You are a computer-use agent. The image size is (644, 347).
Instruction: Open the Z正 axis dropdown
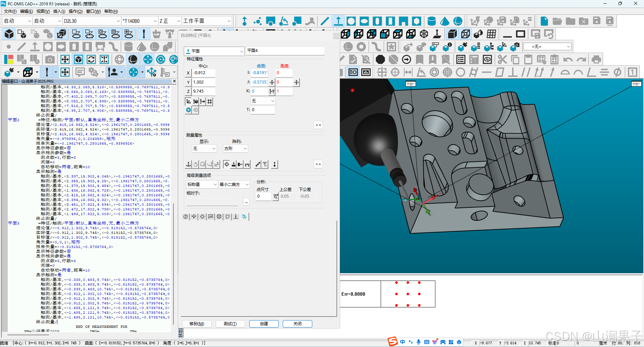point(170,21)
